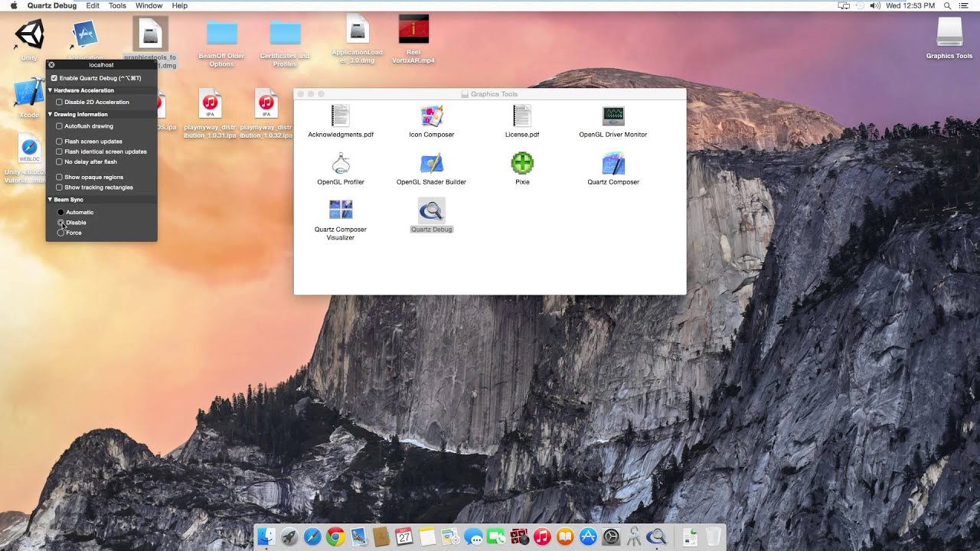Image resolution: width=980 pixels, height=551 pixels.
Task: Select Disable Beam Sync radio button
Action: click(x=60, y=222)
